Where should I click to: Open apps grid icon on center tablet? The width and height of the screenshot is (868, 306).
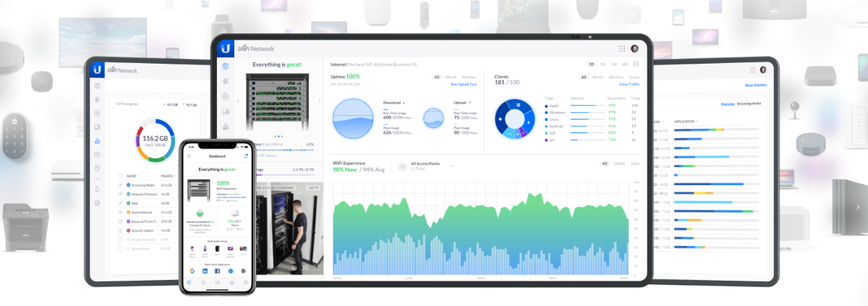tap(621, 48)
